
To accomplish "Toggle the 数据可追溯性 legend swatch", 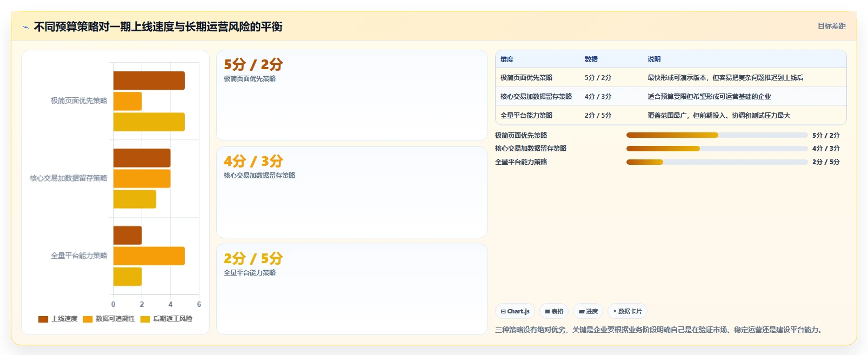I will coord(88,319).
